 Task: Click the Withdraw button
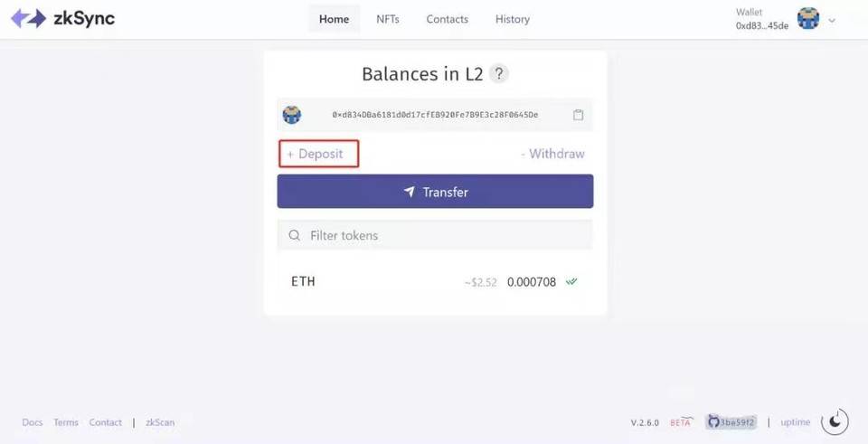(x=552, y=154)
